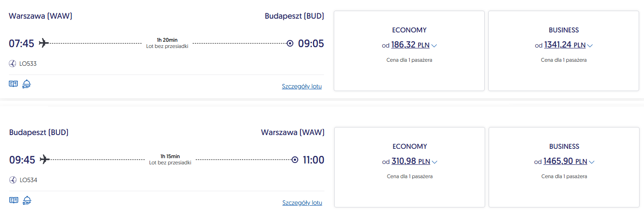This screenshot has height=211, width=644.
Task: Expand the chevron beside 1465,90 PLN Business
Action: [x=591, y=162]
